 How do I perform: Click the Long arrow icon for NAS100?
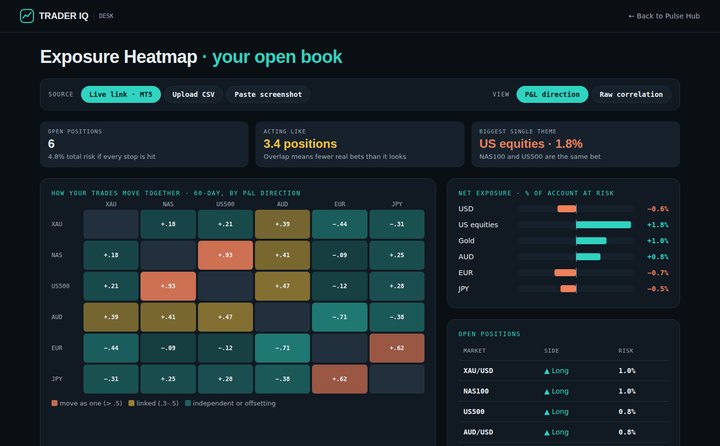coord(547,392)
